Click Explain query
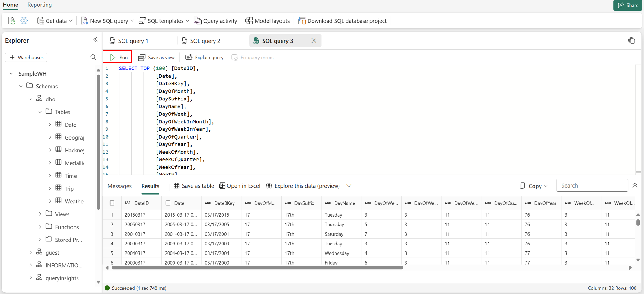 tap(204, 57)
